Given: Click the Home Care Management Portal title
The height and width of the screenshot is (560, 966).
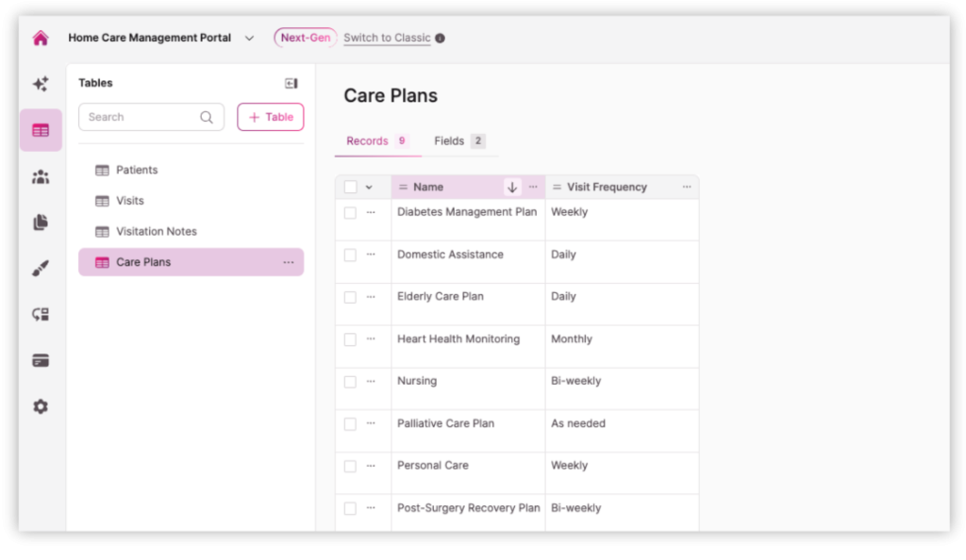Looking at the screenshot, I should 150,38.
